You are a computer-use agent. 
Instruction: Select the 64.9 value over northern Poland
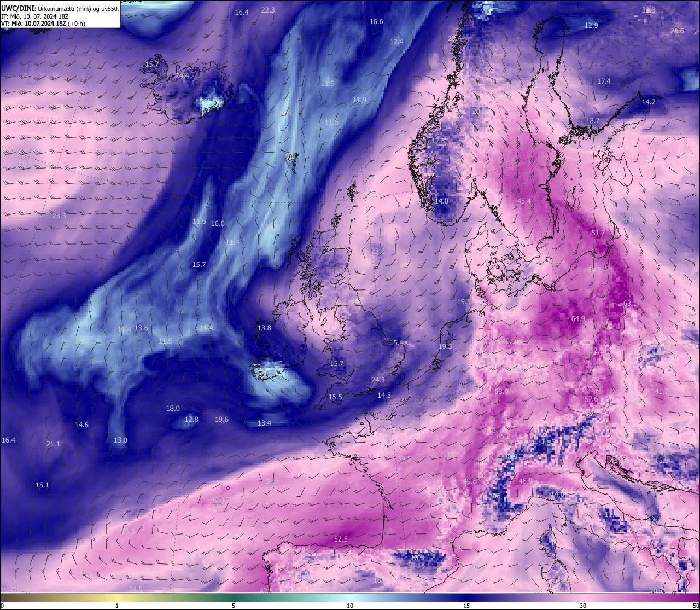pyautogui.click(x=578, y=318)
